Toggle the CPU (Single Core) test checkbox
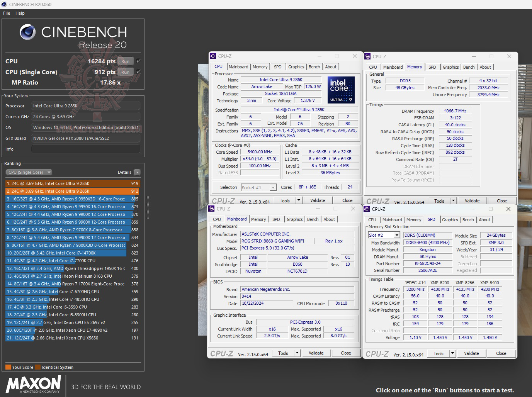 [x=138, y=72]
